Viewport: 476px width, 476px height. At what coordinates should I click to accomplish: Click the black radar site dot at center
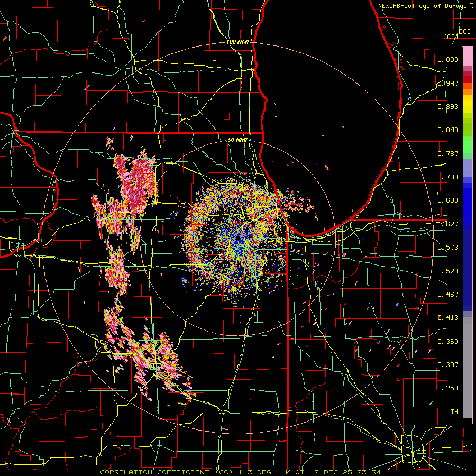238,238
